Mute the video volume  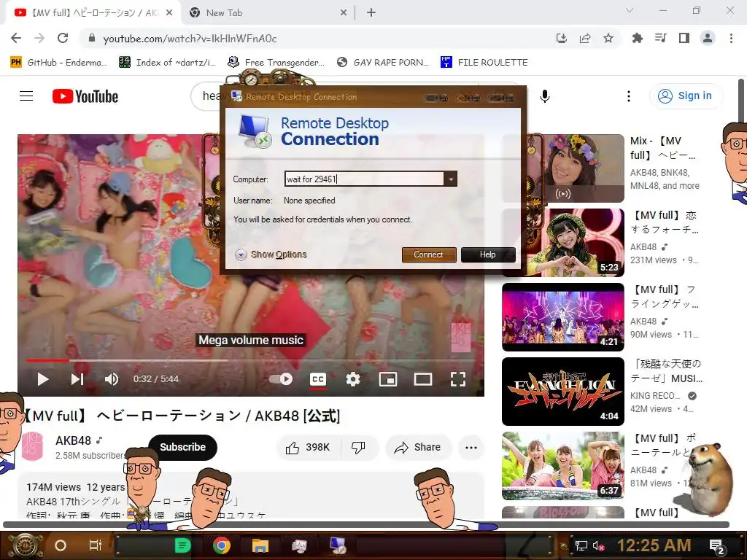(x=112, y=379)
